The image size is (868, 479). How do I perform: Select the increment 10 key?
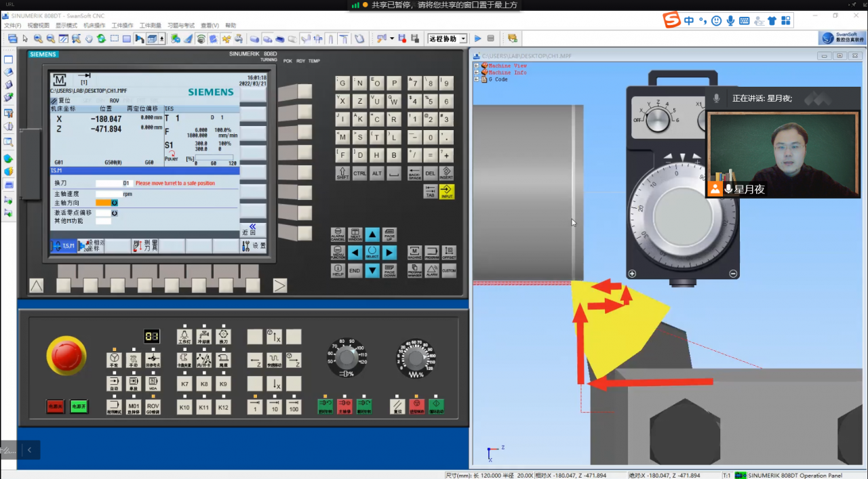click(x=274, y=407)
